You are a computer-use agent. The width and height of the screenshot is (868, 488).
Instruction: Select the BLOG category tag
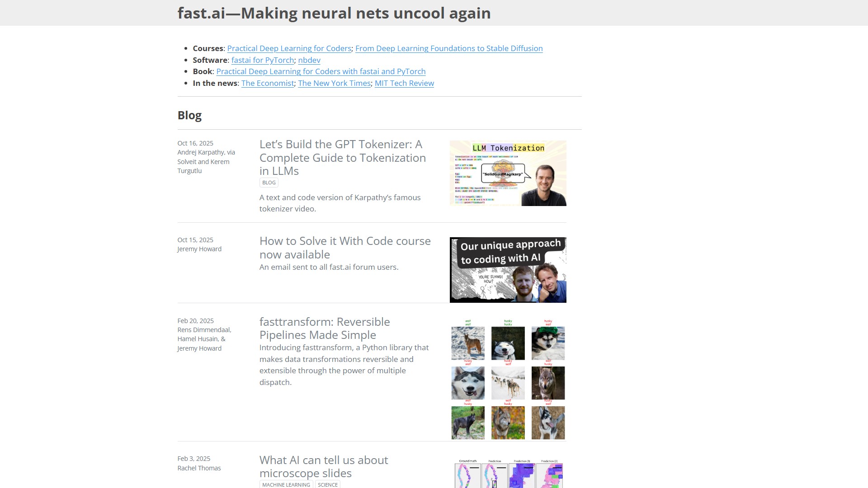coord(269,183)
